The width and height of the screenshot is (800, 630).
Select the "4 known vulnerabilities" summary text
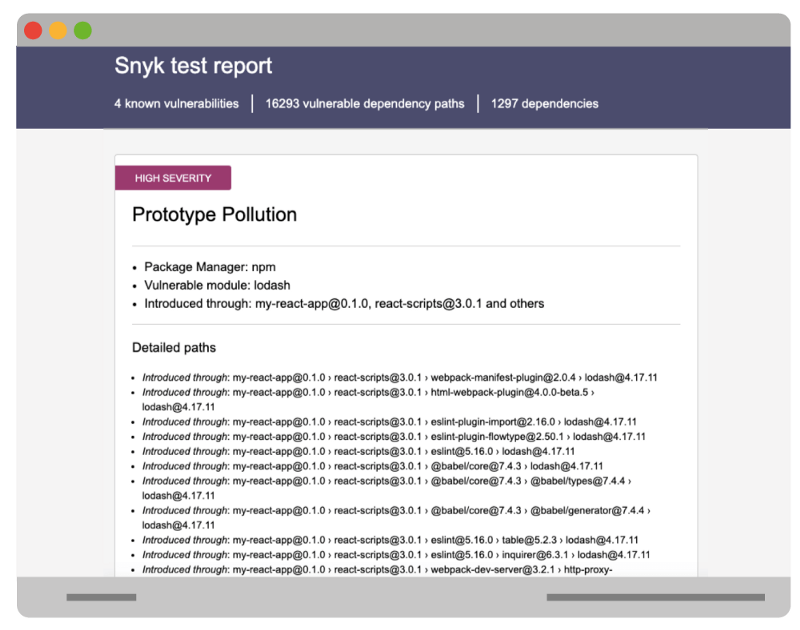[x=177, y=104]
